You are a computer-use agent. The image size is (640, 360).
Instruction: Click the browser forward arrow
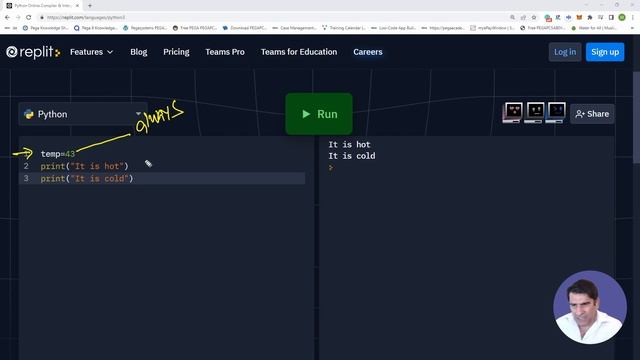(x=18, y=18)
